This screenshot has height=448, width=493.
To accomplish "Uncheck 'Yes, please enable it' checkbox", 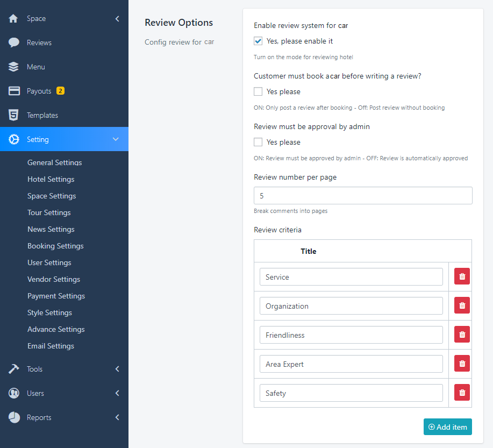I will (258, 41).
